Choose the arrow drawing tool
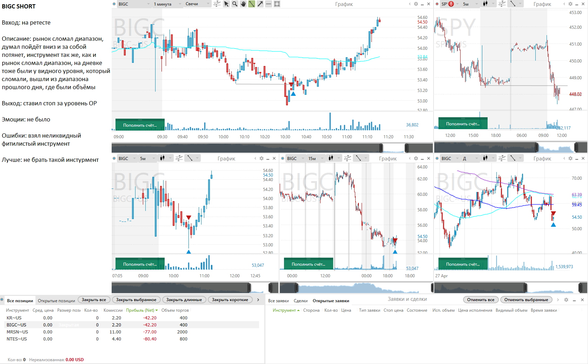Viewport: 588px width, 364px height. [x=260, y=4]
